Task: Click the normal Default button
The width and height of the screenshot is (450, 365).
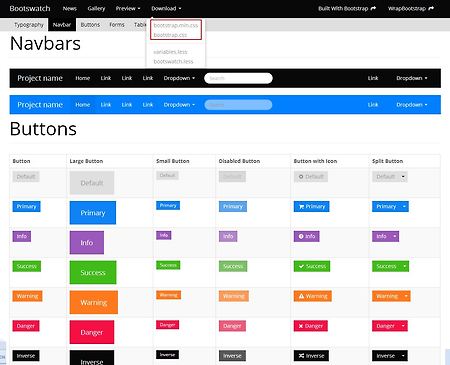Action: coord(26,176)
